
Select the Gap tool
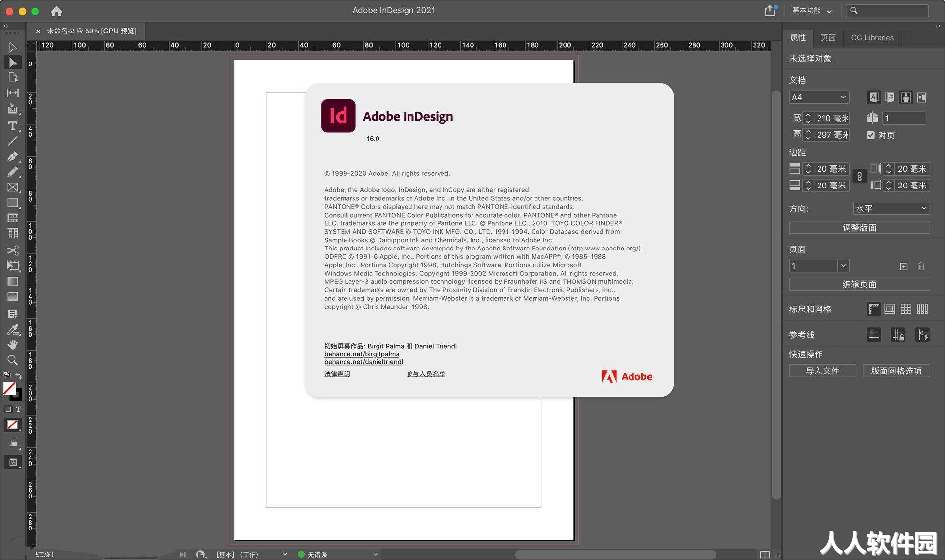tap(13, 93)
